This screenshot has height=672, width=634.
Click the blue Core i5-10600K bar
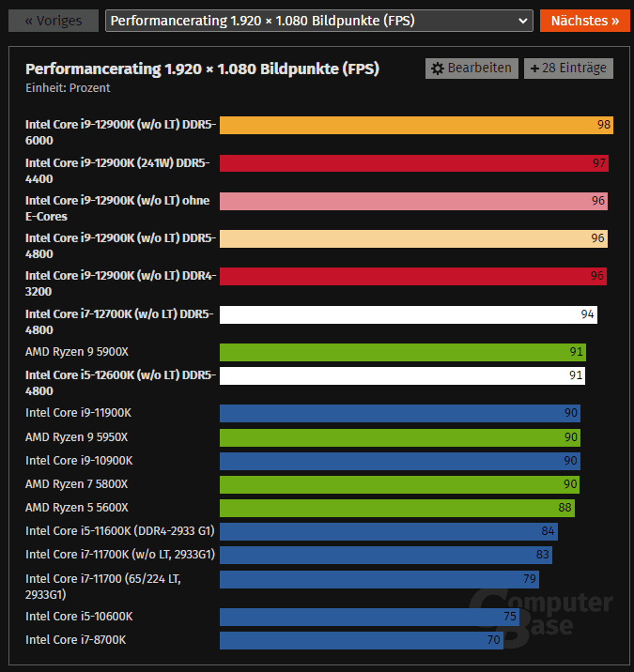coord(369,617)
